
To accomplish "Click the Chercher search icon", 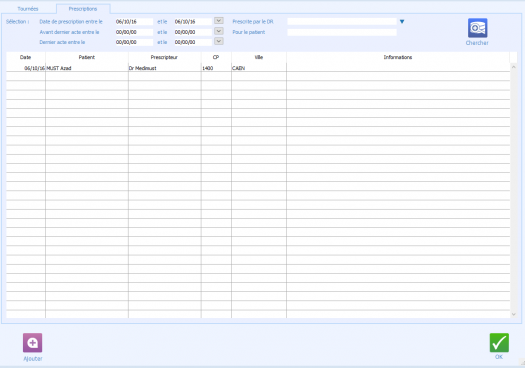I will point(477,28).
